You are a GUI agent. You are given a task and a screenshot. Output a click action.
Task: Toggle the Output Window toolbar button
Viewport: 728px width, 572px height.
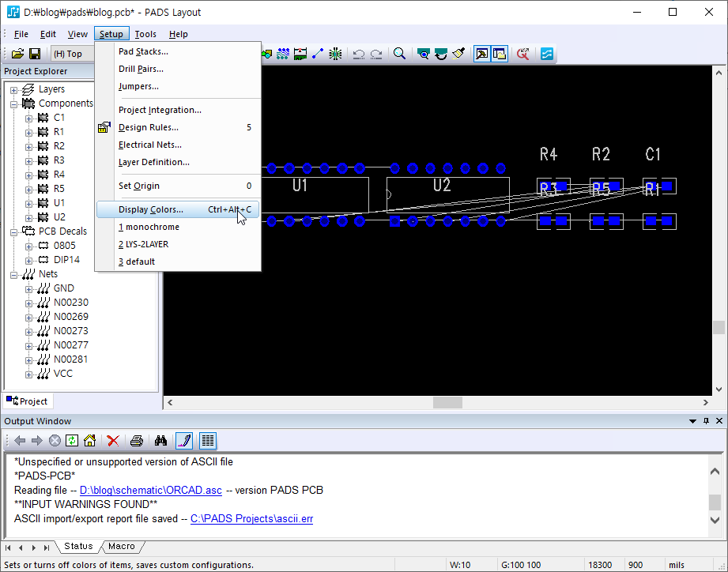pyautogui.click(x=482, y=54)
